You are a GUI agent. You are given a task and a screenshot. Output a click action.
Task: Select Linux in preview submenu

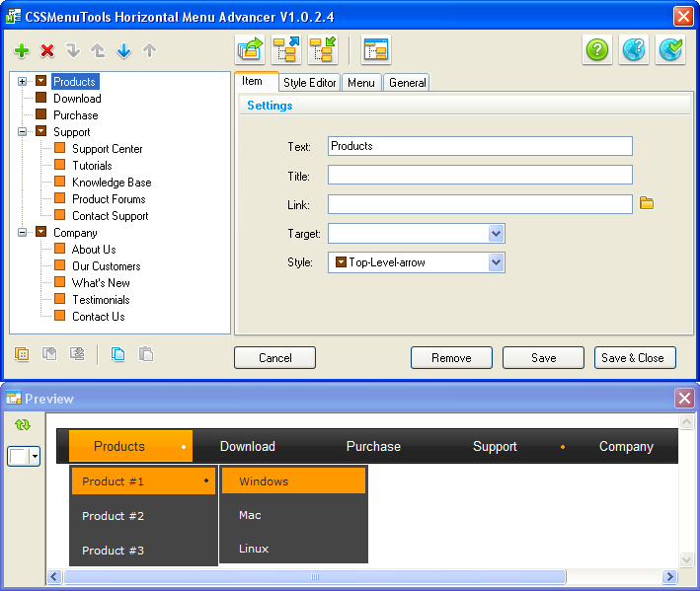pos(294,549)
